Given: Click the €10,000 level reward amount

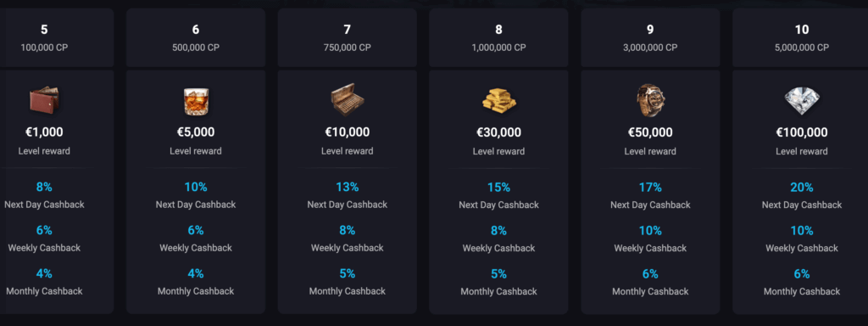Looking at the screenshot, I should 347,132.
